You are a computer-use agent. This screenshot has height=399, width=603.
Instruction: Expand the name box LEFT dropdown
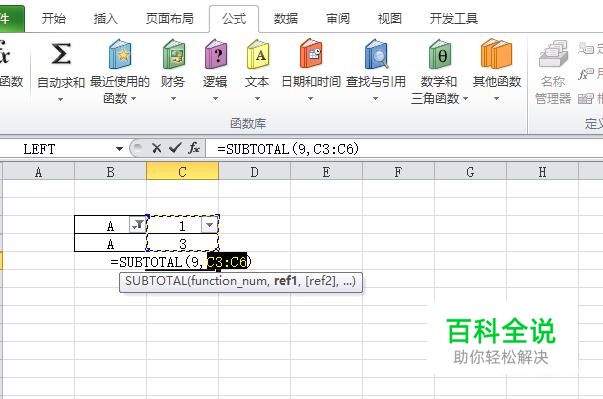coord(119,149)
